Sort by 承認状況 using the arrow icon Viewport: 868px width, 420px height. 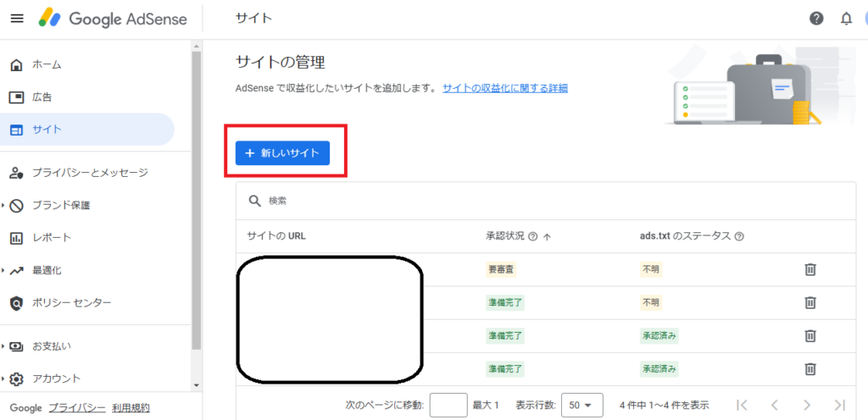(x=547, y=237)
